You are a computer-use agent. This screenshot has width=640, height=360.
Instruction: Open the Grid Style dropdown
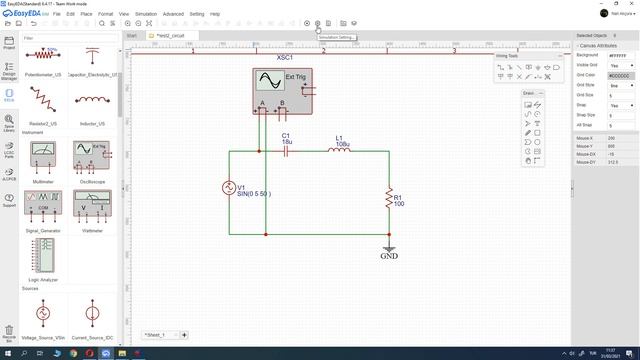point(621,86)
